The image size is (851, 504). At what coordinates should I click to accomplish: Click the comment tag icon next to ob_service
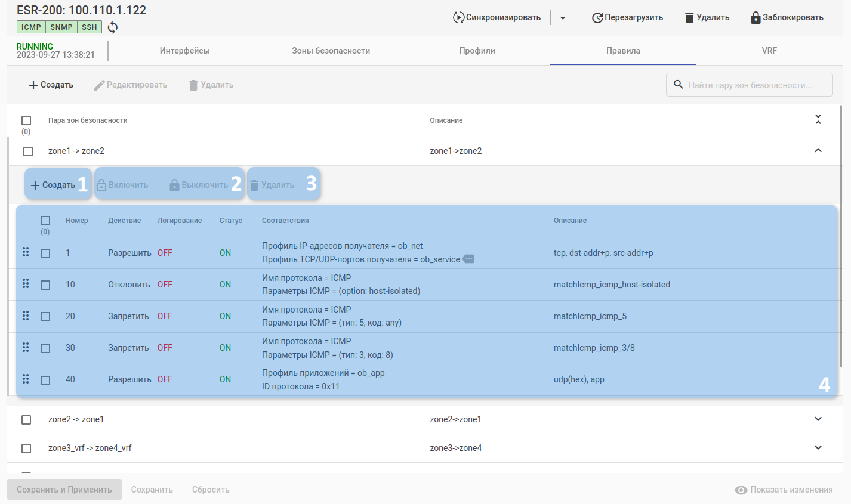[x=469, y=259]
